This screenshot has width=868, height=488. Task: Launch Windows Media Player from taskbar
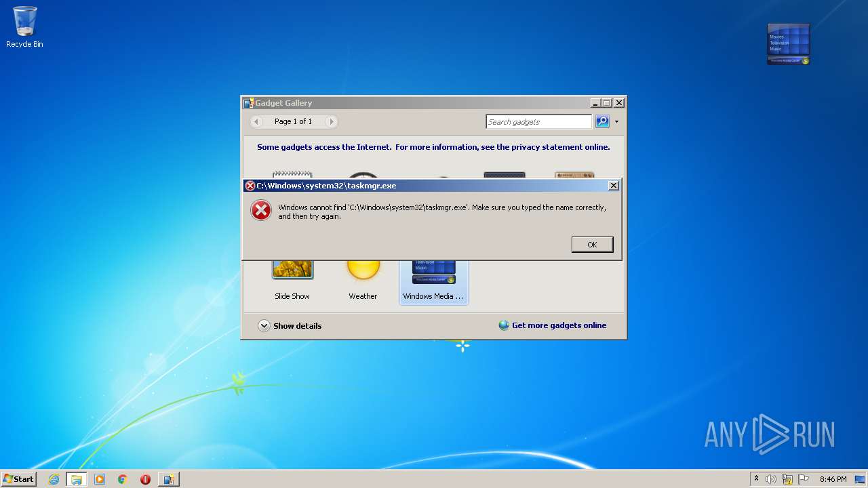100,479
